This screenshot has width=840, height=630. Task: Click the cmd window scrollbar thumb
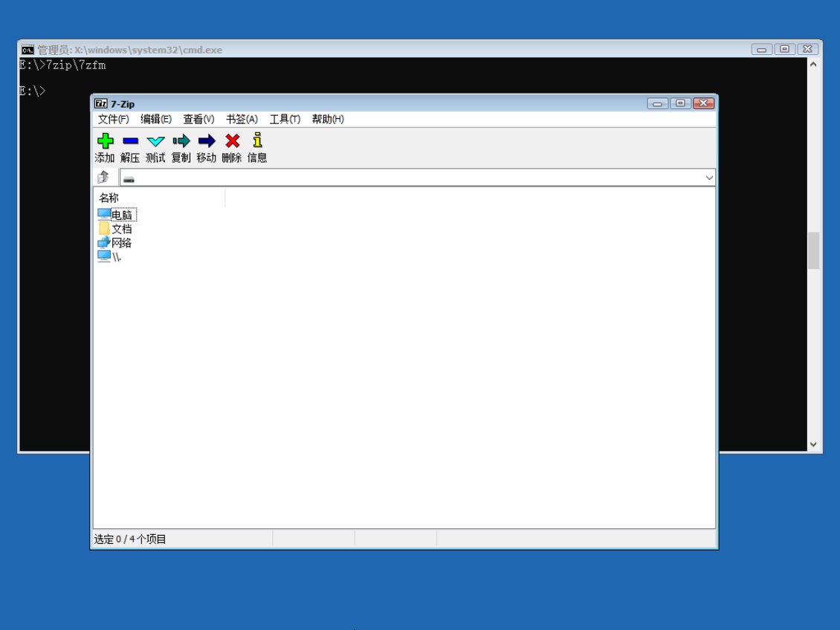click(813, 250)
